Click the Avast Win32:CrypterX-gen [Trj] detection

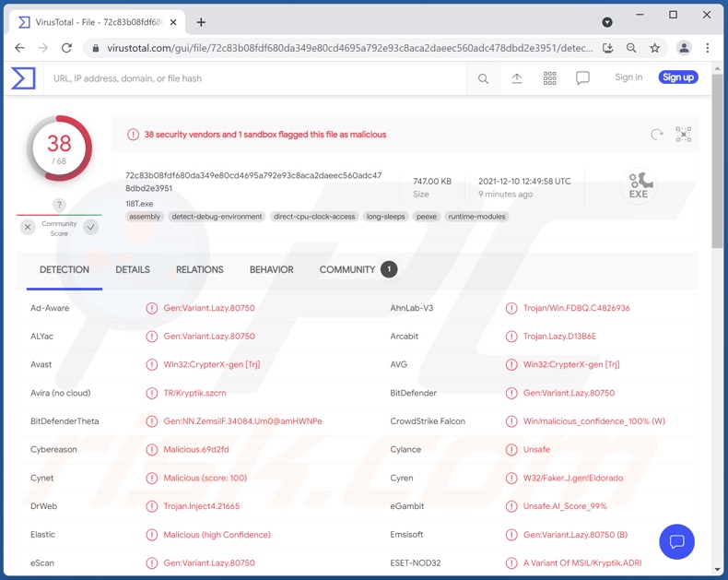click(x=212, y=365)
